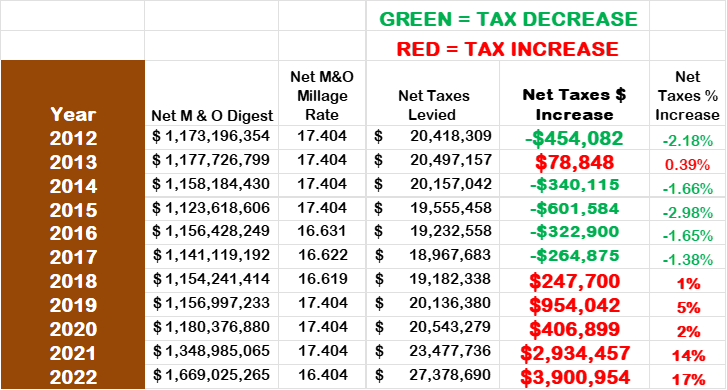The image size is (727, 390).
Task: Click taxes levied 20,543,279
Action: (x=450, y=327)
